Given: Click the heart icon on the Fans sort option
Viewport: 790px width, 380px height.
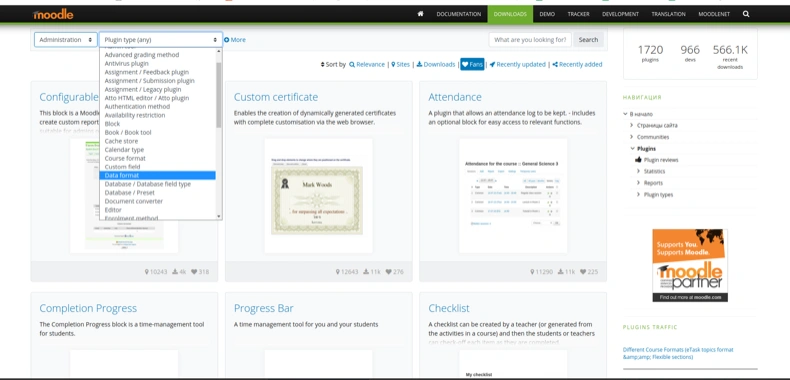Looking at the screenshot, I should (x=465, y=65).
